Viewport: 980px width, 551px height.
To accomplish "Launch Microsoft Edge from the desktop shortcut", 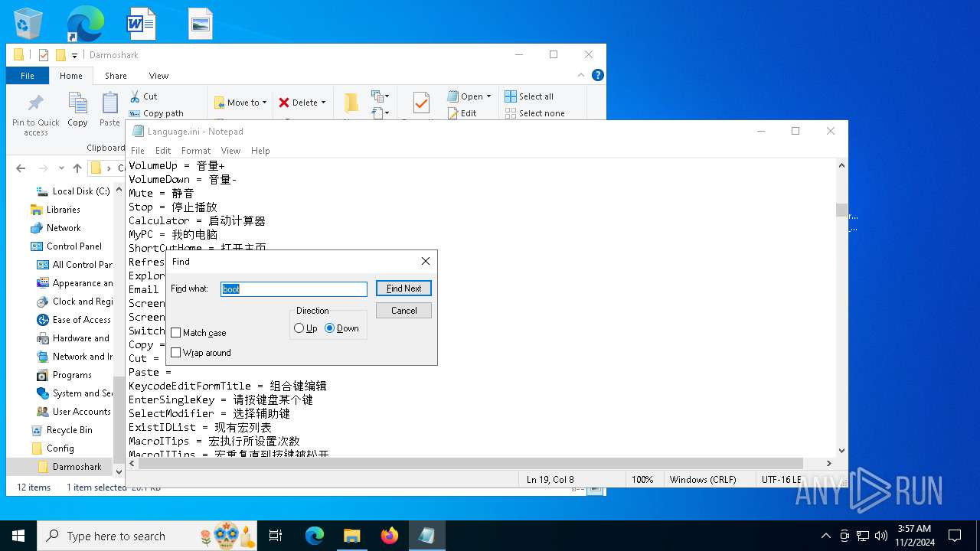I will tap(85, 23).
